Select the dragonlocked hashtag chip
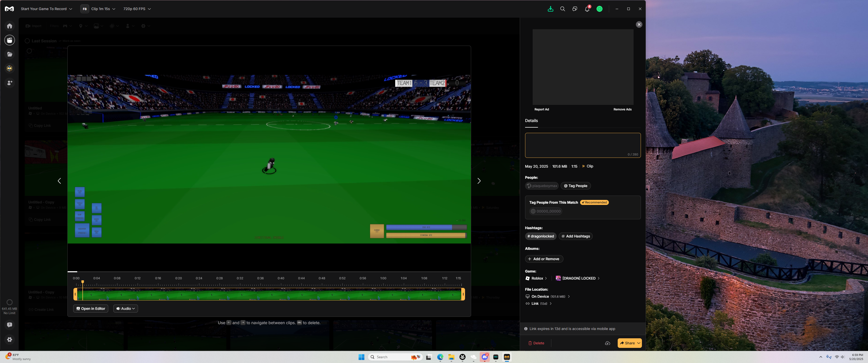 540,236
